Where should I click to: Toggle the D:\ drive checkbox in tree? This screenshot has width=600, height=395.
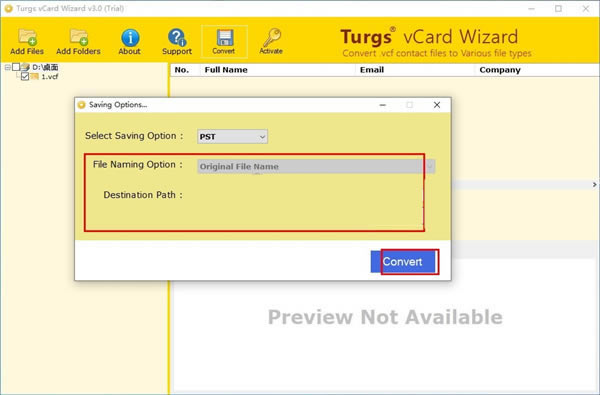[16, 67]
